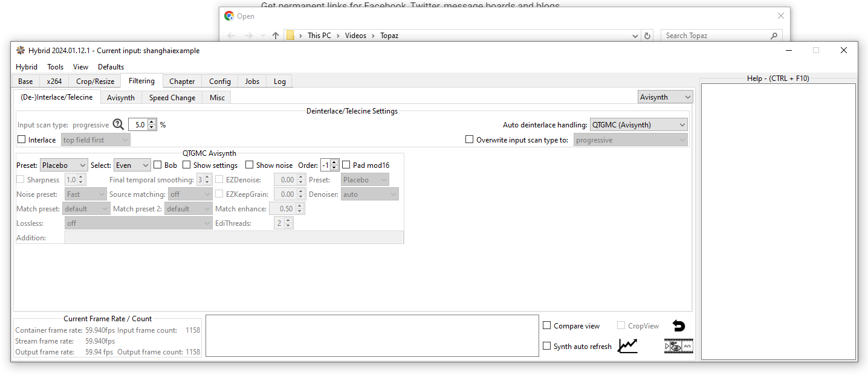868x378 pixels.
Task: Click the up arrow in Open dialog
Action: pyautogui.click(x=276, y=36)
